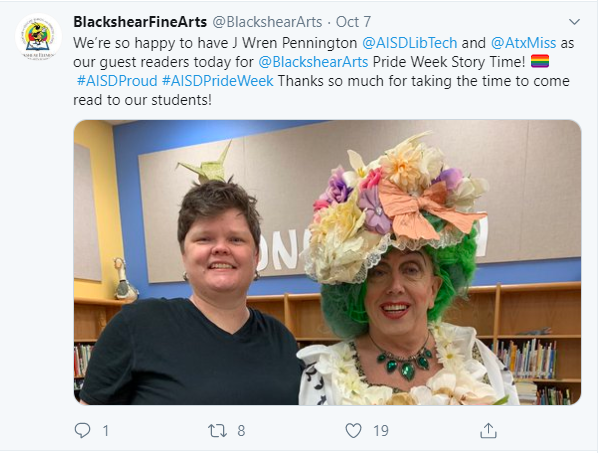Open the BlackshearFineArts profile avatar

coord(38,37)
